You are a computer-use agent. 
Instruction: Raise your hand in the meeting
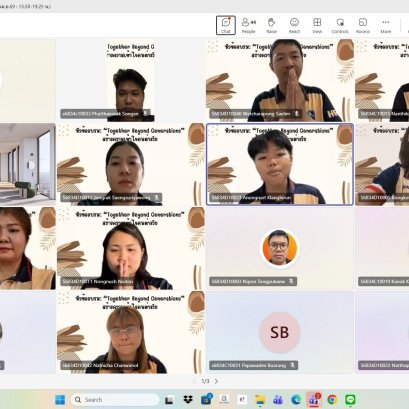click(x=271, y=25)
